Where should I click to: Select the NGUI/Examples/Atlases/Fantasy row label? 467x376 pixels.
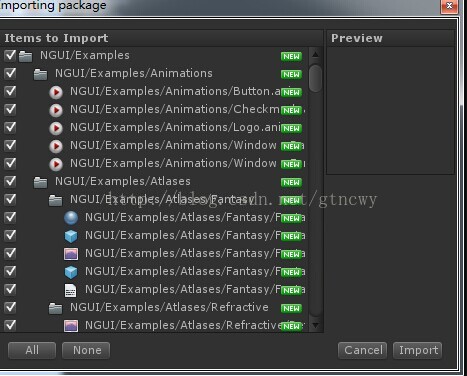[x=163, y=199]
